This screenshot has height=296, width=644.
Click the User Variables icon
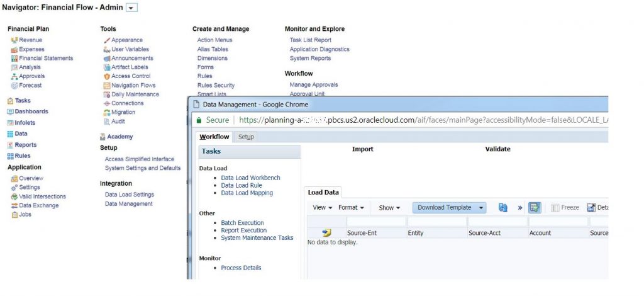[107, 49]
